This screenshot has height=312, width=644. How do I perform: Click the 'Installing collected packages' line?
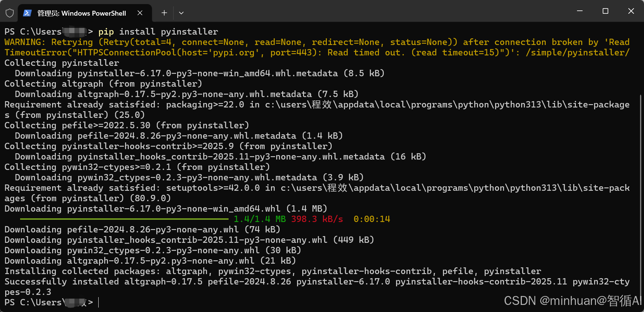273,271
